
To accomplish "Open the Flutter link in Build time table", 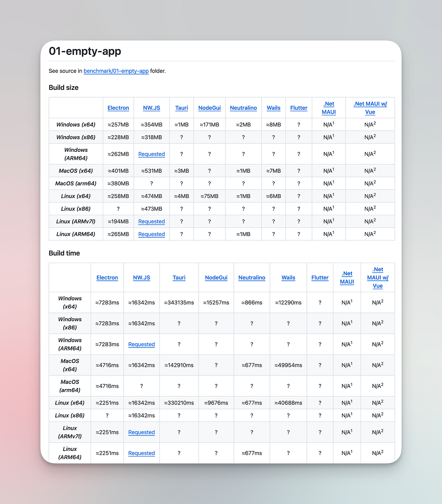I will (320, 277).
